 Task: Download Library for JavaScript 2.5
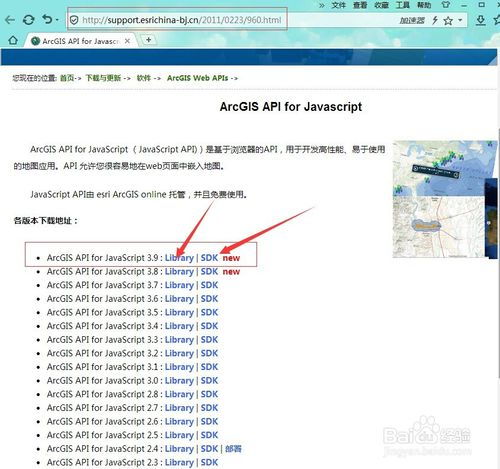pyautogui.click(x=179, y=436)
